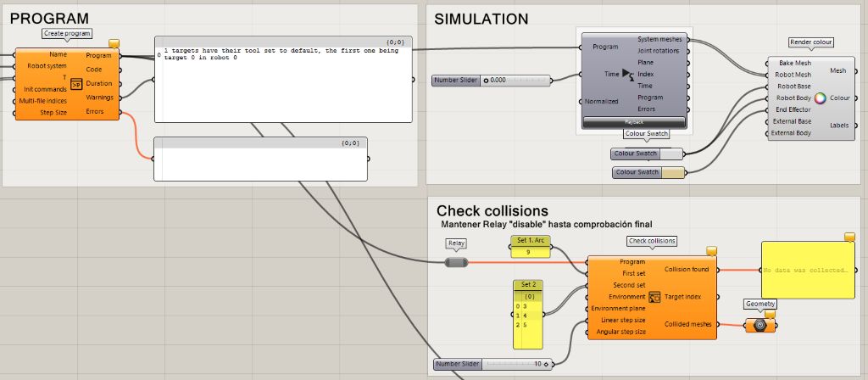The width and height of the screenshot is (868, 380).
Task: Click the PROGRAM group title
Action: 49,19
